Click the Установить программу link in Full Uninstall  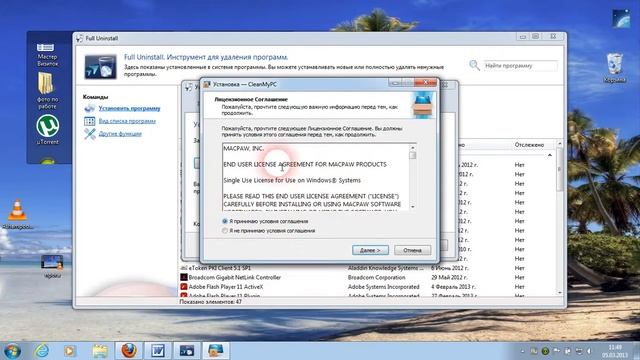coord(129,109)
